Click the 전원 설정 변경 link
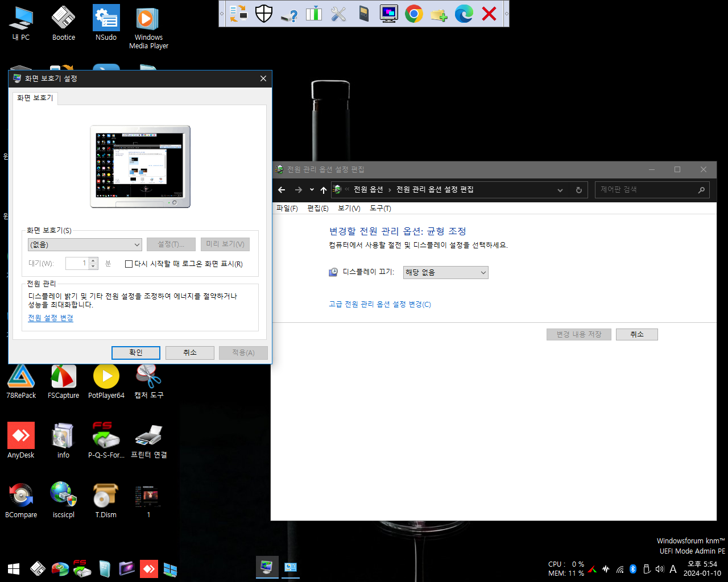The image size is (728, 582). [x=51, y=318]
